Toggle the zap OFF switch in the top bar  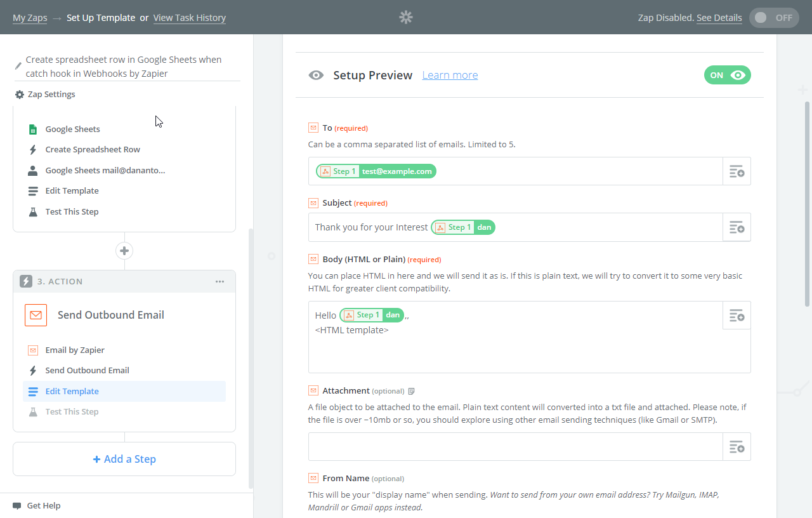coord(773,18)
